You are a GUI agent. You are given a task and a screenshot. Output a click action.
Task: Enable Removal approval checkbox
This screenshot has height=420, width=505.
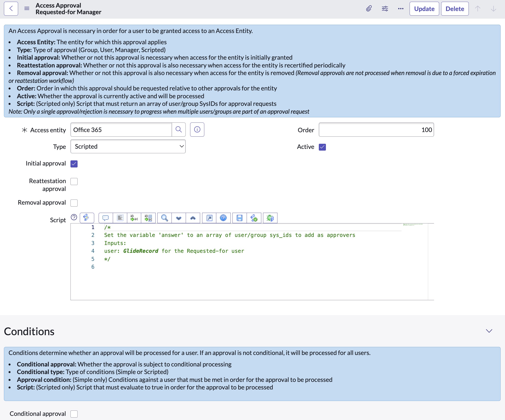pyautogui.click(x=74, y=203)
